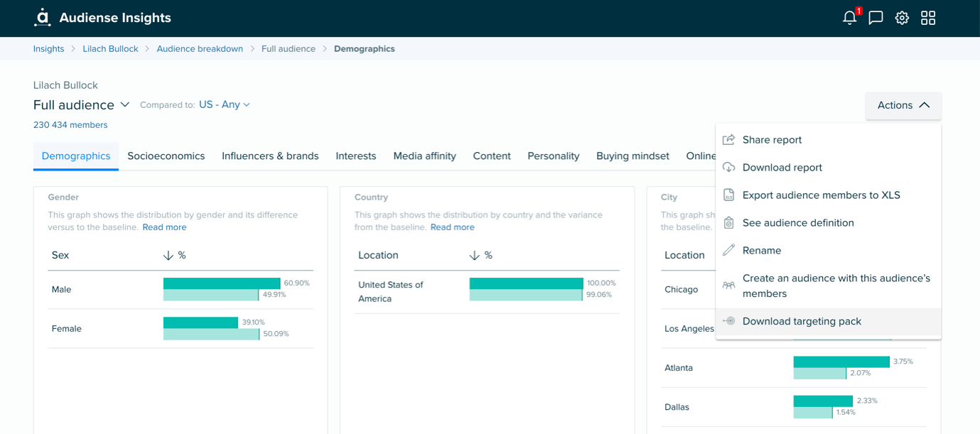Choose Download targeting pack

pos(828,321)
